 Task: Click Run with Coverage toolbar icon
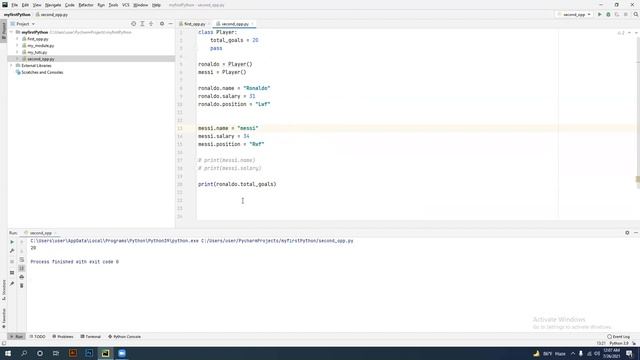[617, 14]
